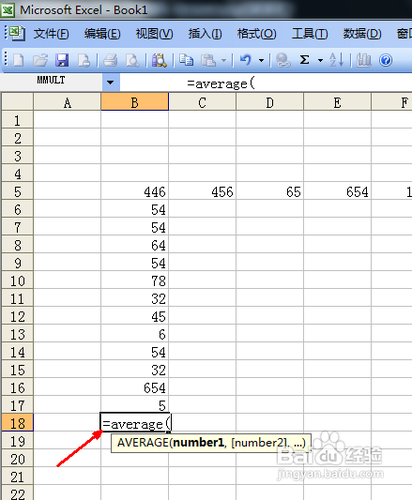Open the Chart Wizard icon
Image resolution: width=412 pixels, height=500 pixels.
click(x=363, y=60)
